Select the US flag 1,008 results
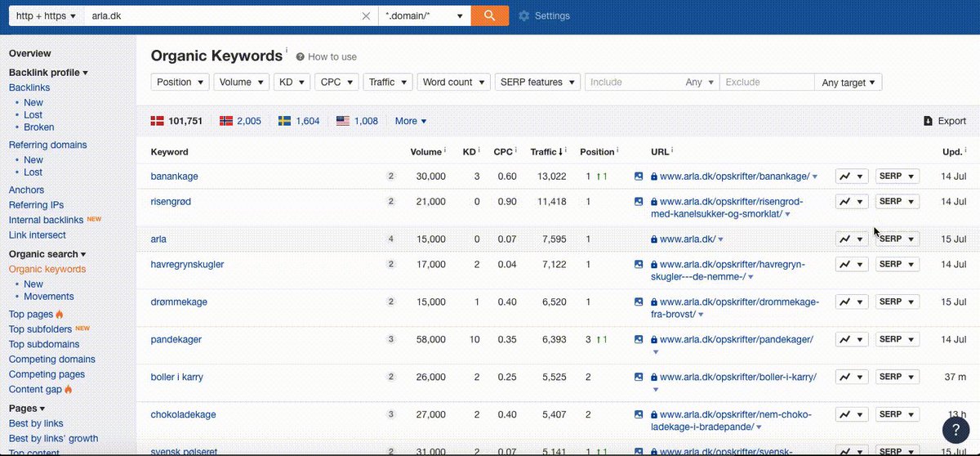The height and width of the screenshot is (456, 980). coord(357,121)
